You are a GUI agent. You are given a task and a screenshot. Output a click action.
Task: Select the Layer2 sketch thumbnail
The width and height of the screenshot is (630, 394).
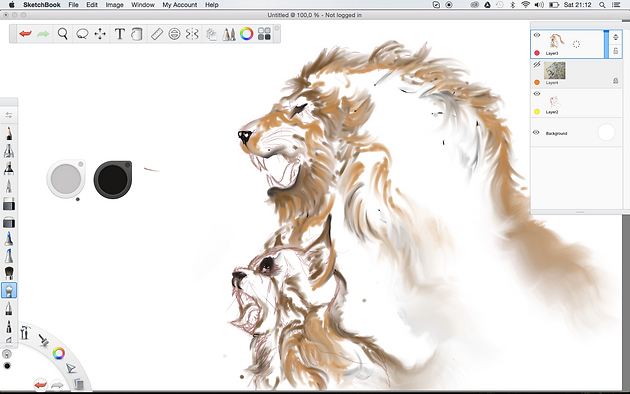(x=554, y=100)
